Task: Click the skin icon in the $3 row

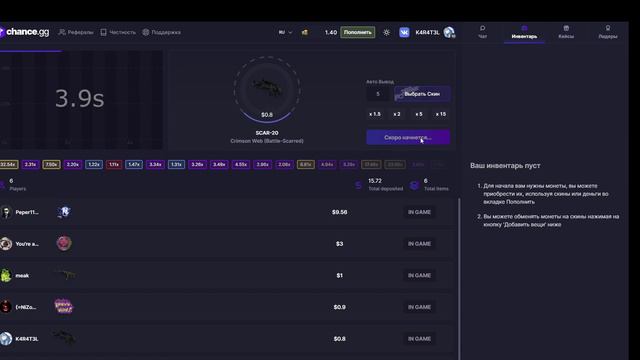Action: click(x=64, y=243)
